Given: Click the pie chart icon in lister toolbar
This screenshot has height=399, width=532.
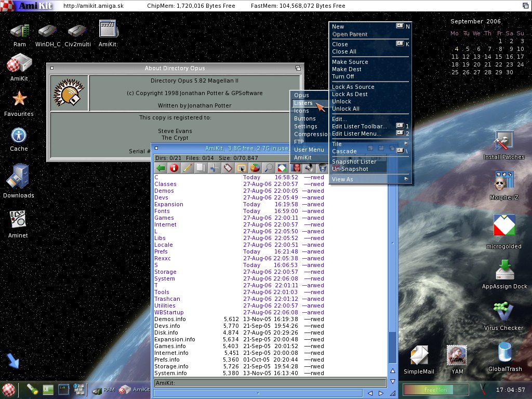Looking at the screenshot, I should 255,168.
